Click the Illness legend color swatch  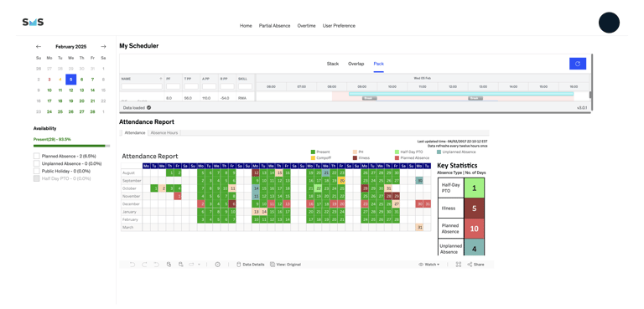355,157
